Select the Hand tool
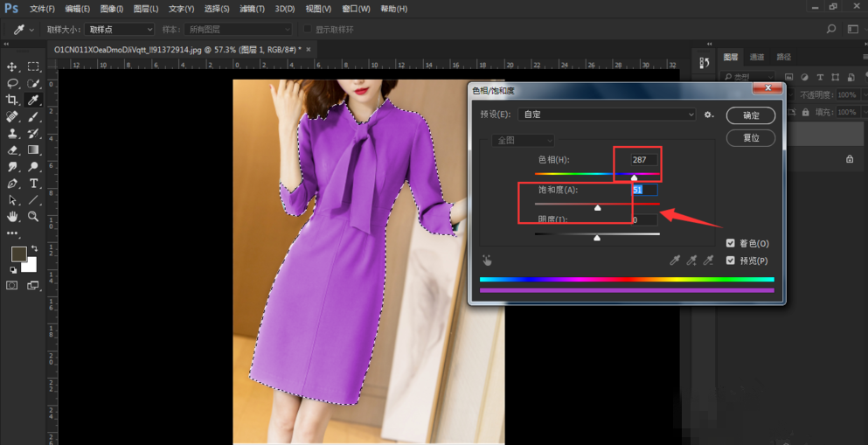The height and width of the screenshot is (445, 868). pos(13,217)
